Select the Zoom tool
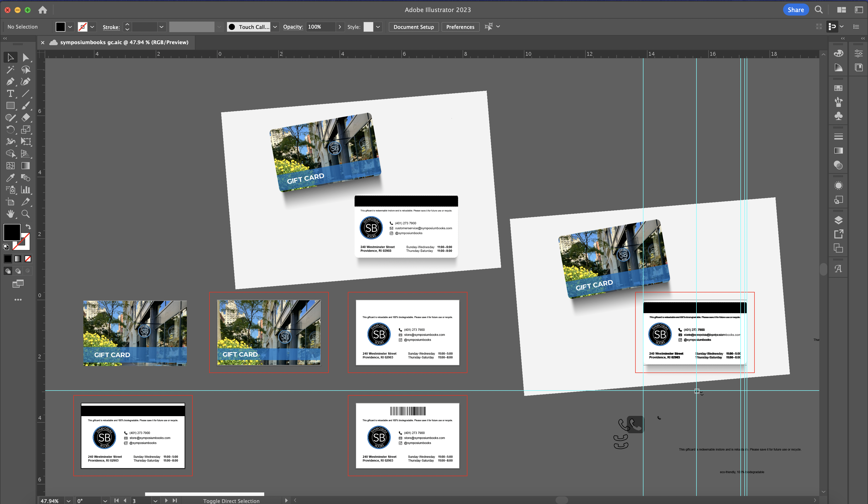This screenshot has height=504, width=868. (x=25, y=214)
